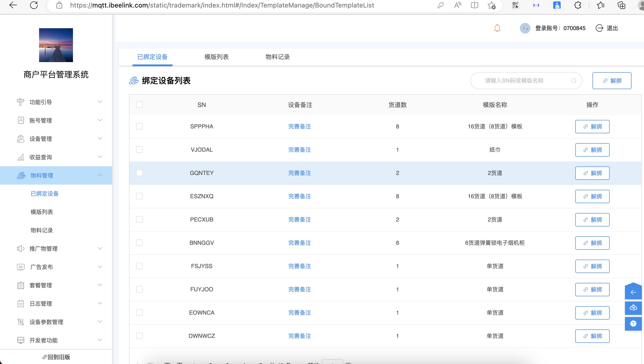Add page to favorites star icon
This screenshot has width=644, height=364.
pyautogui.click(x=491, y=5)
